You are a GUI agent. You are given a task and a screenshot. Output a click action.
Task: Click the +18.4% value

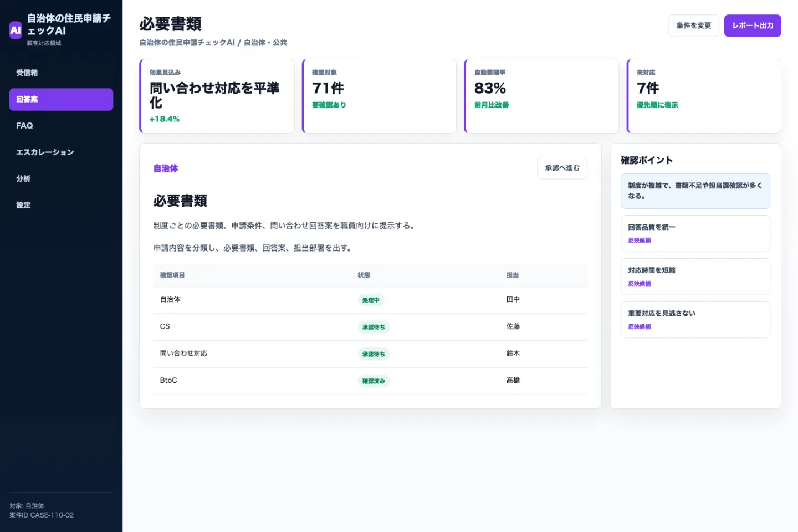tap(165, 119)
